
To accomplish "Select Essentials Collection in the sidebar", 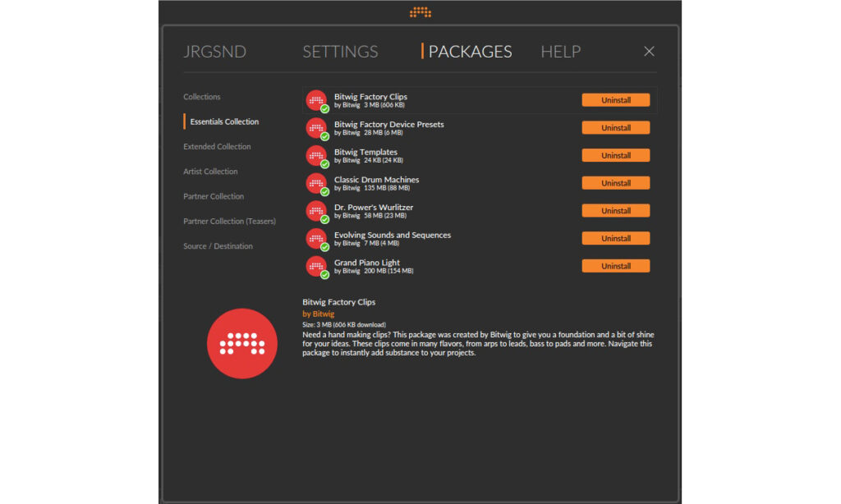I will point(224,121).
